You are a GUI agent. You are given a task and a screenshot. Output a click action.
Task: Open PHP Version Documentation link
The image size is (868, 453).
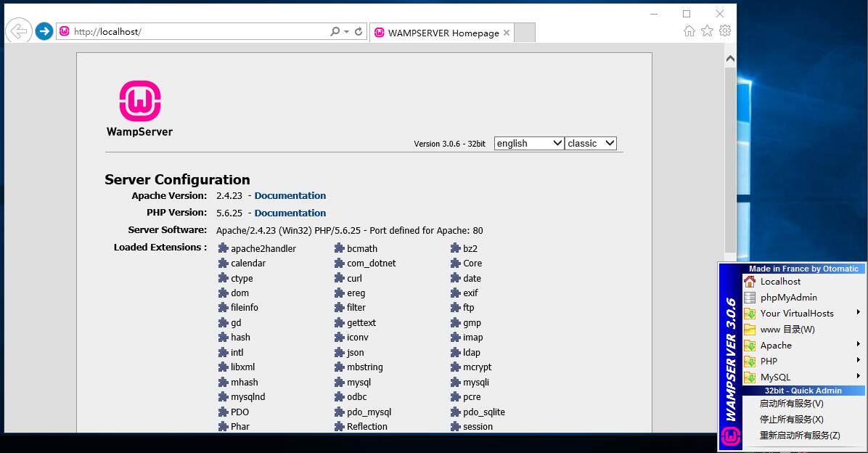tap(290, 213)
